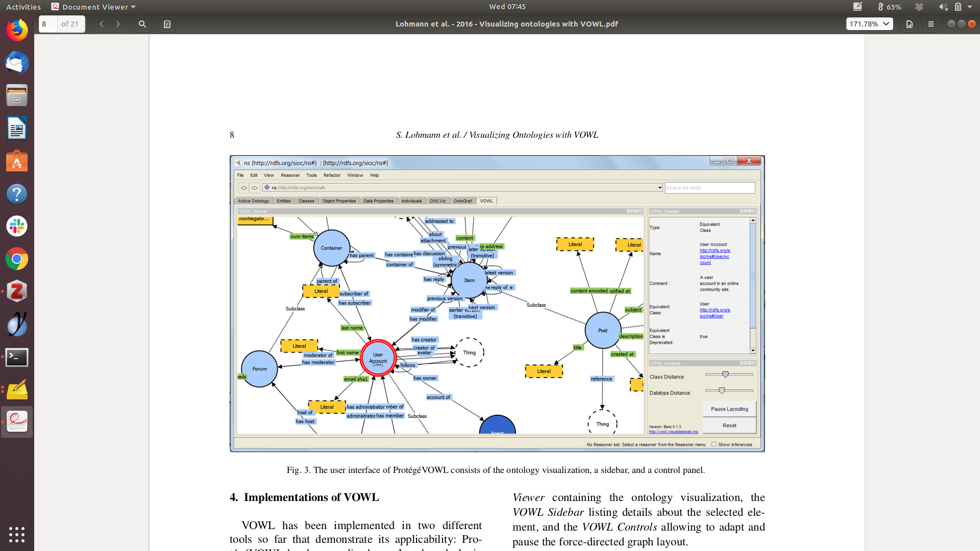Expand the zoom level 171.78% dropdown
The image size is (980, 551).
pos(870,24)
